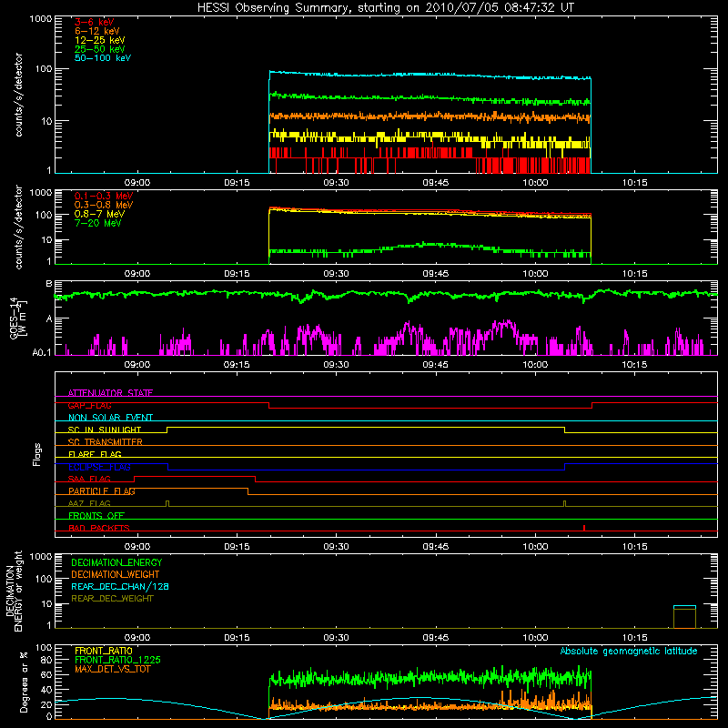
Task: Click the 09:30 tick under the Flags panel
Action: (x=336, y=547)
